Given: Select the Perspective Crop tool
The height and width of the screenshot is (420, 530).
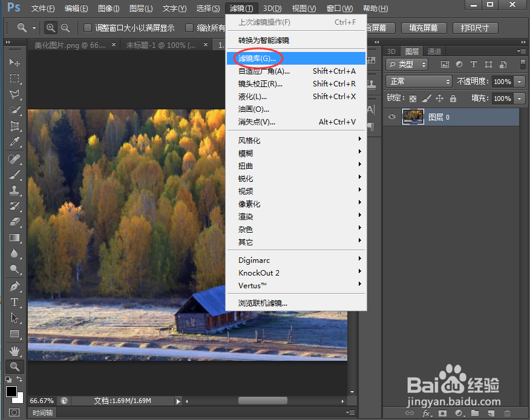Looking at the screenshot, I should 15,126.
